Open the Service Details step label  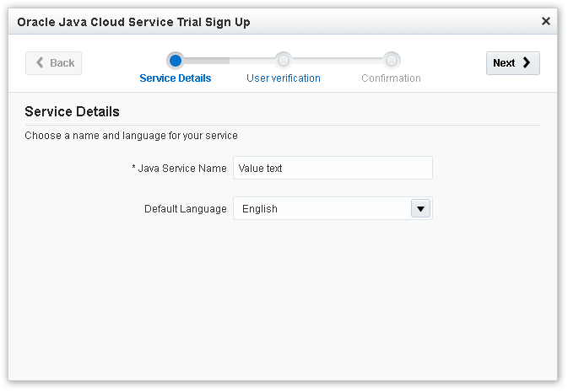coord(176,78)
